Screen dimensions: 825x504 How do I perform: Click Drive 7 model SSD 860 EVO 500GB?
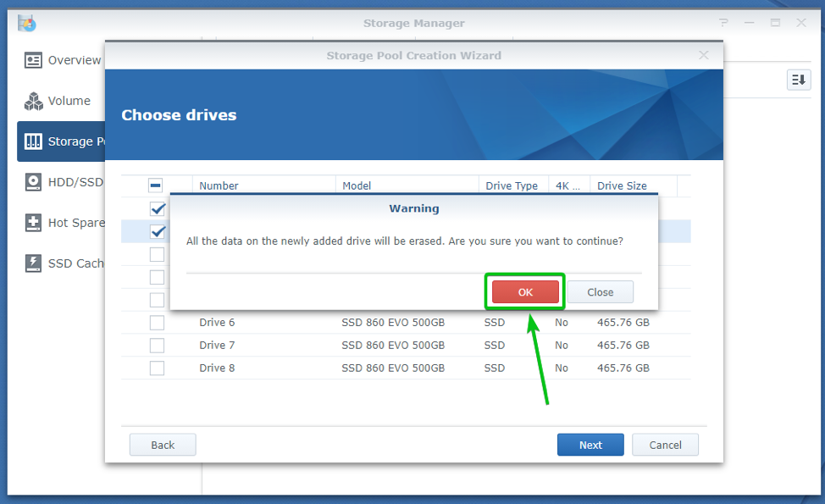click(x=393, y=345)
